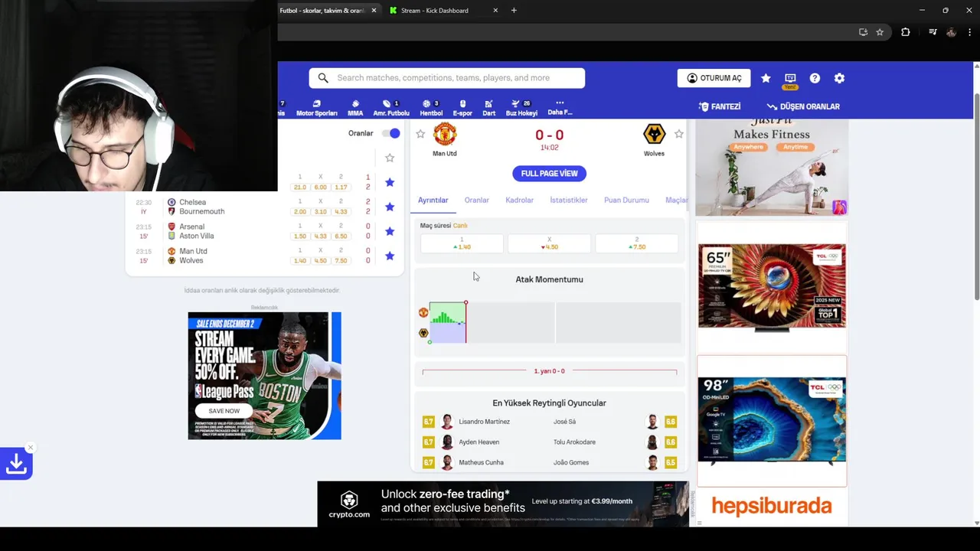This screenshot has width=980, height=551.
Task: Unfavorite the Arsenal Aston Villa match
Action: [x=390, y=231]
